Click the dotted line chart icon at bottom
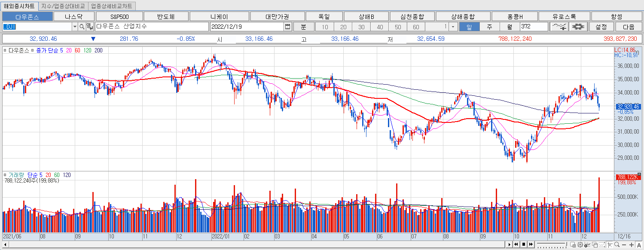The width and height of the screenshot is (644, 250). pos(602,245)
